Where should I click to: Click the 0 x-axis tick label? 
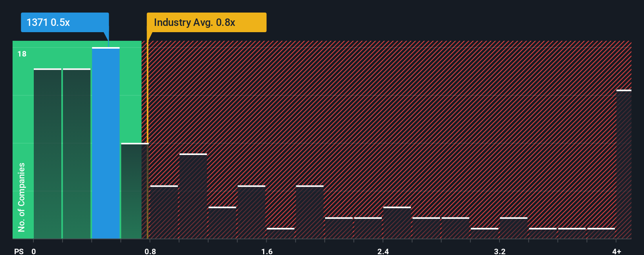click(x=34, y=251)
